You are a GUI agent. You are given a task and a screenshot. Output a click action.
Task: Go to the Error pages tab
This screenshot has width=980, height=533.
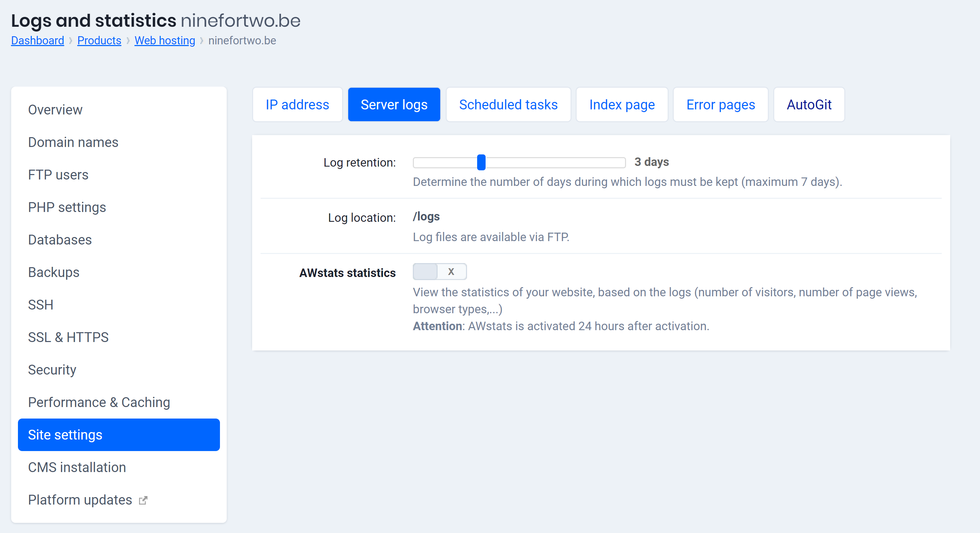720,105
